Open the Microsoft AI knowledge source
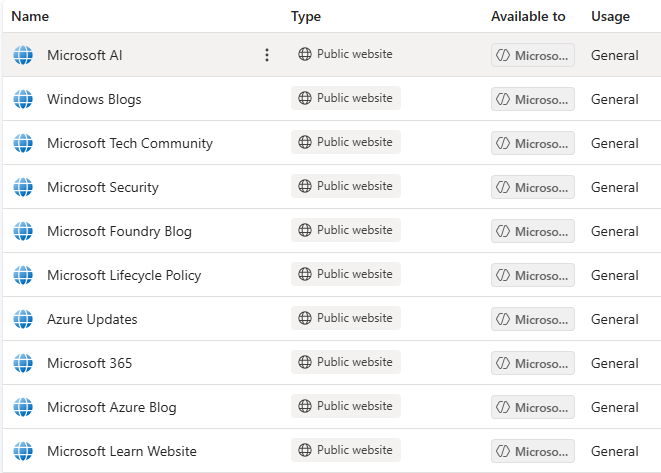The image size is (661, 473). 85,55
